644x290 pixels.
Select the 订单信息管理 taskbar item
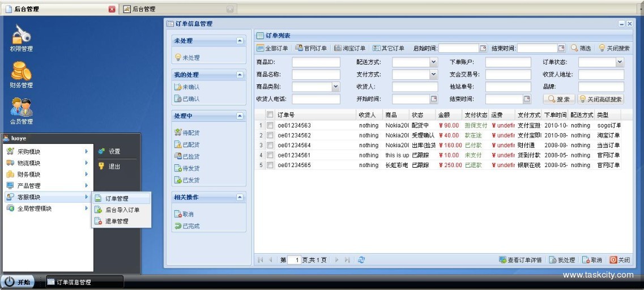coord(84,282)
